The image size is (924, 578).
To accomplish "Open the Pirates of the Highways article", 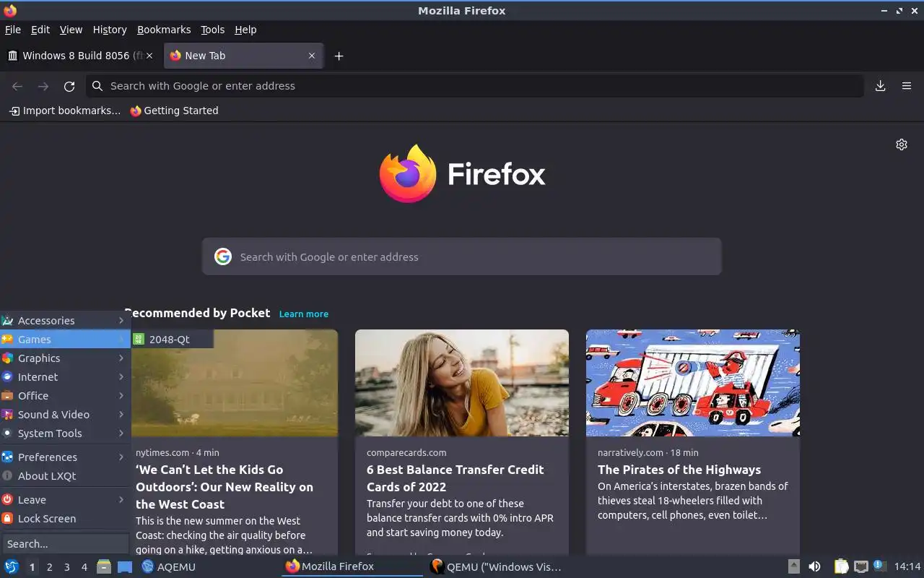I will (x=679, y=470).
